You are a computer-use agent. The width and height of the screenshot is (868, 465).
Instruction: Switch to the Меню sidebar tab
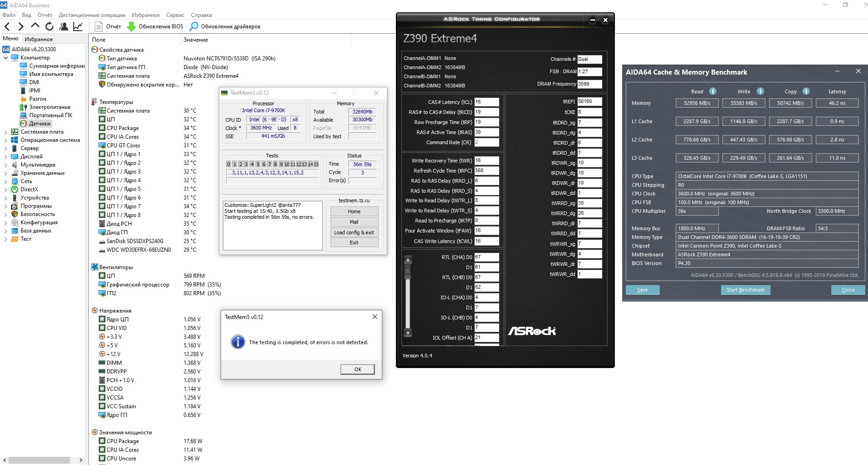(x=11, y=38)
